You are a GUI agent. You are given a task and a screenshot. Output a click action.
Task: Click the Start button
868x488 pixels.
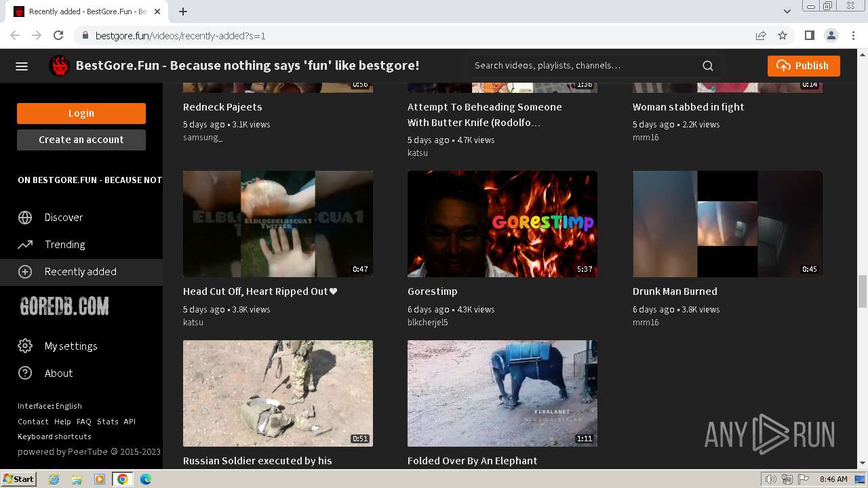pos(18,479)
